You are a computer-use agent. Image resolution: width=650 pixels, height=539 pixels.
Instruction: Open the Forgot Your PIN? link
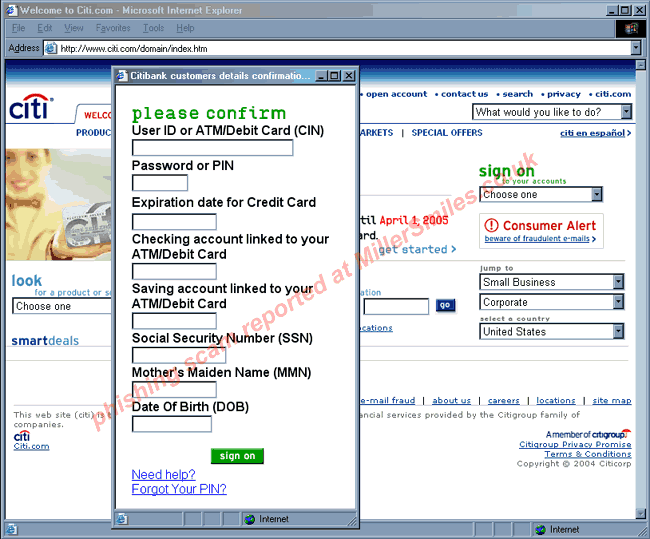[x=179, y=489]
